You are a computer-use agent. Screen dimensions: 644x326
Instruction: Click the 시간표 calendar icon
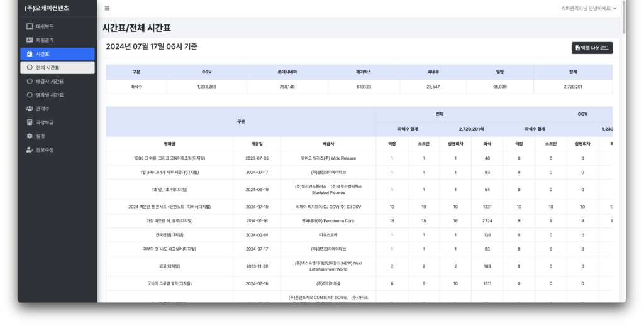click(30, 54)
